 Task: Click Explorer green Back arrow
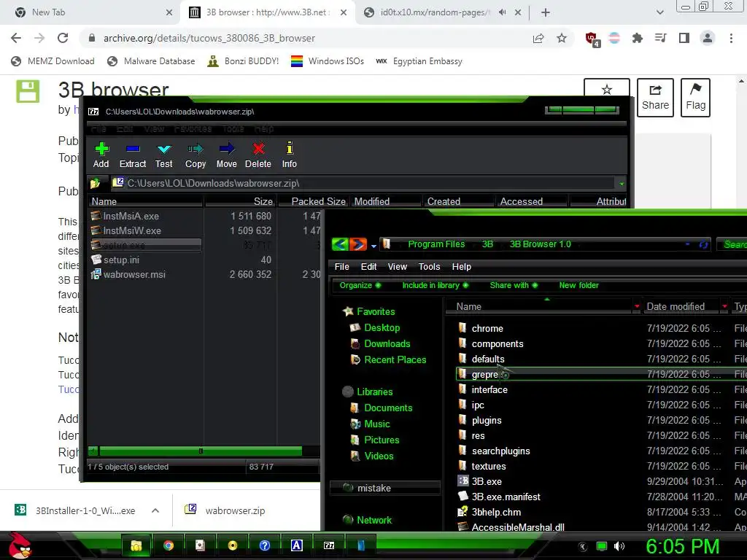340,244
